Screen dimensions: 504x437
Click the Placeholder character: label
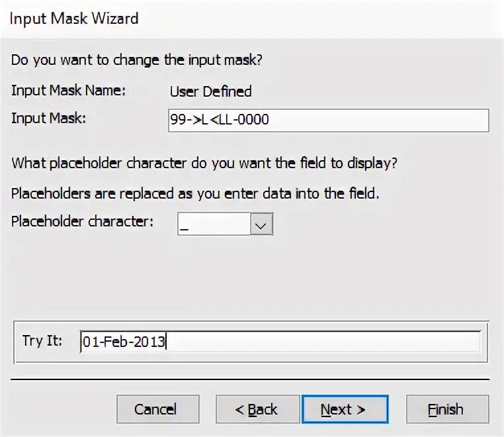82,221
